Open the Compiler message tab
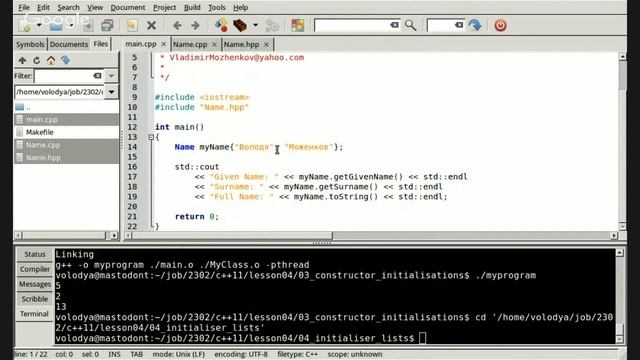The image size is (640, 360). [x=35, y=269]
